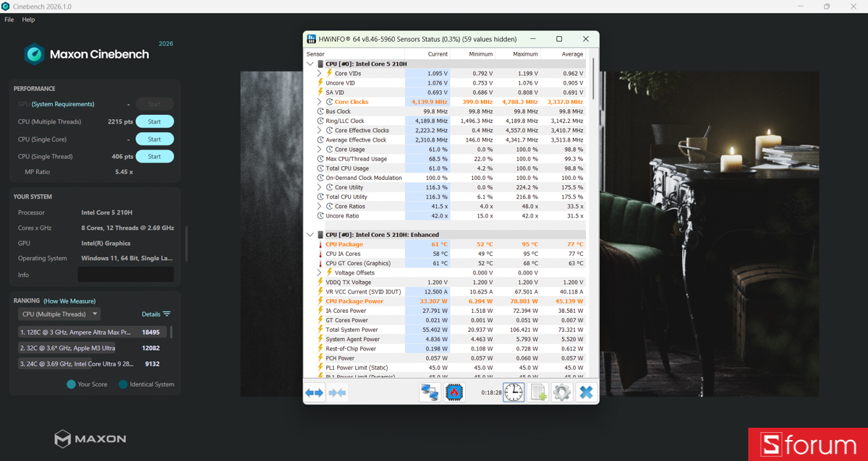Click the Info input field in Your System
Screen dimensions: 868x461
(x=126, y=275)
